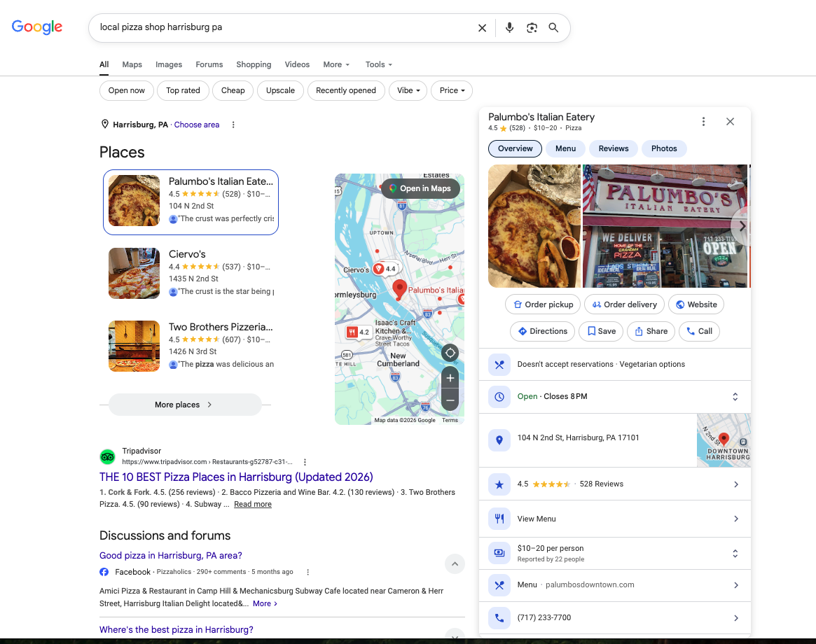Select the Ciervo's place listing thumbnail
Screen dimensions: 816x644
(x=134, y=274)
